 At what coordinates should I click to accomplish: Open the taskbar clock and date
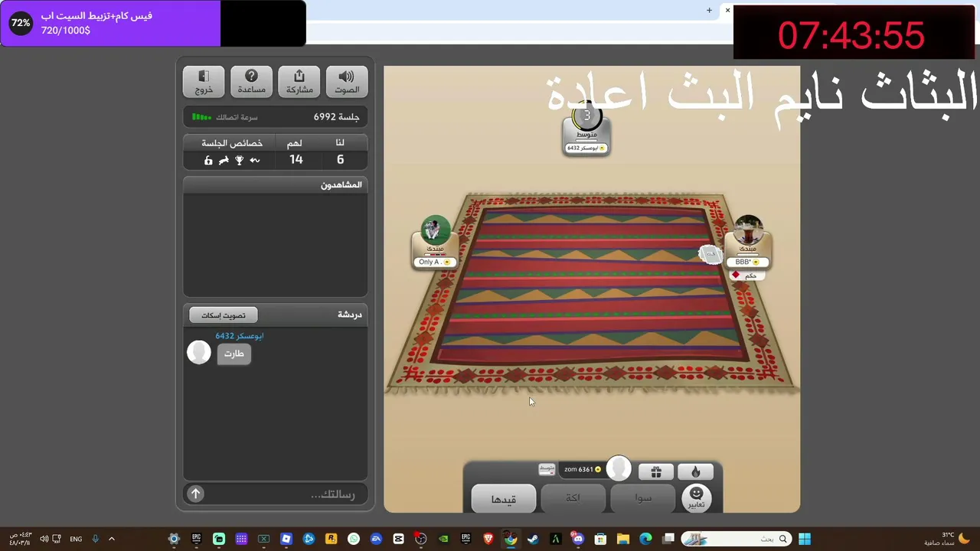pos(20,539)
